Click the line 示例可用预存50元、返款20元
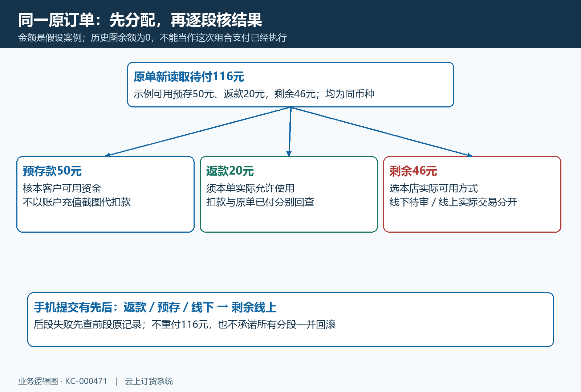The image size is (581, 392). (x=254, y=94)
